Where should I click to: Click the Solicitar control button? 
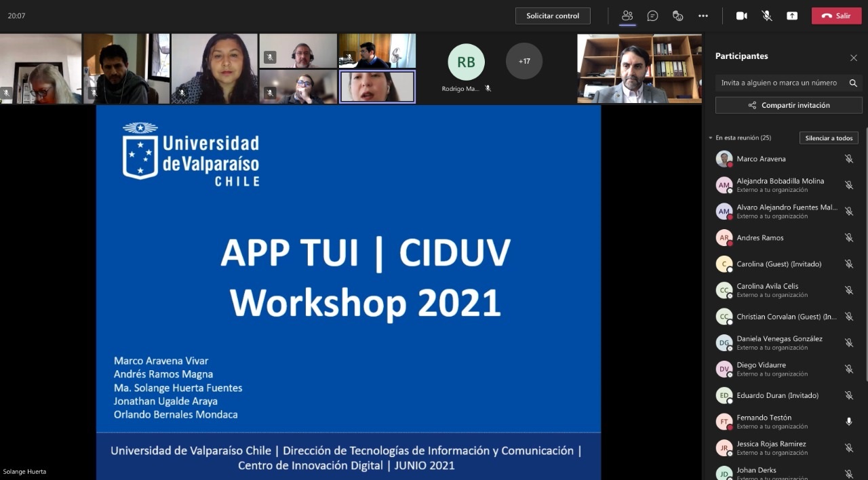point(553,16)
